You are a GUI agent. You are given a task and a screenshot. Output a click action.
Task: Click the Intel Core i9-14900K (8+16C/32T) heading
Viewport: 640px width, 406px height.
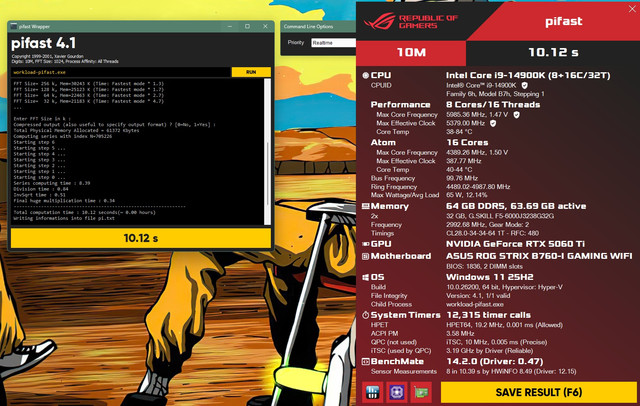[528, 75]
